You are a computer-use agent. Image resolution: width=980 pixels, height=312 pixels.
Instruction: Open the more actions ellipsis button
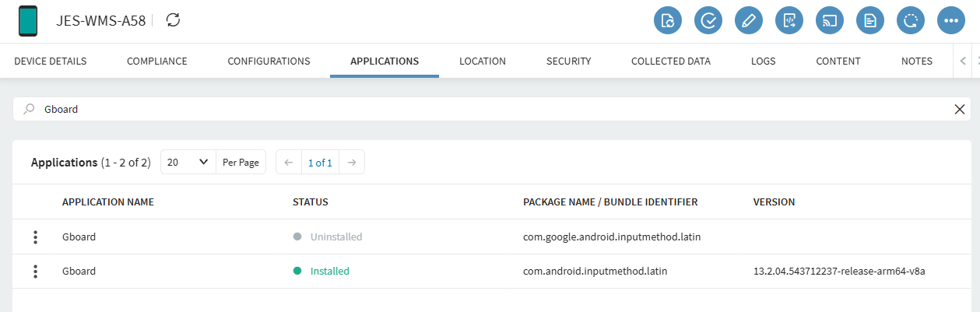(951, 21)
